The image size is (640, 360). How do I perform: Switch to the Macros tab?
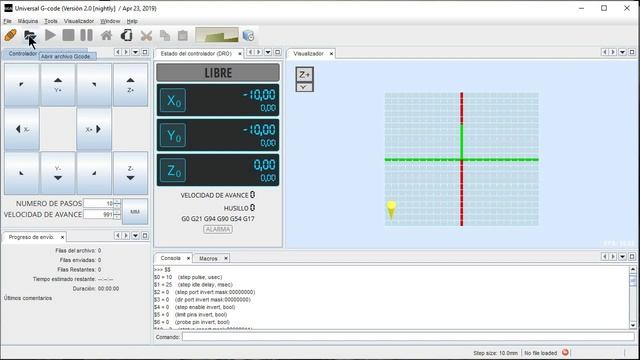(x=208, y=258)
